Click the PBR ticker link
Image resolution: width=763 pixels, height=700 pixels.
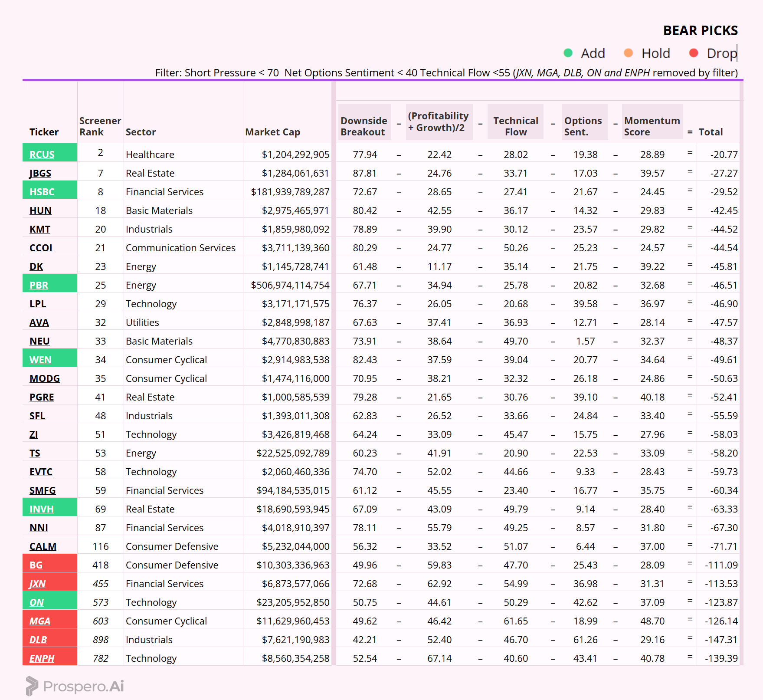point(39,285)
